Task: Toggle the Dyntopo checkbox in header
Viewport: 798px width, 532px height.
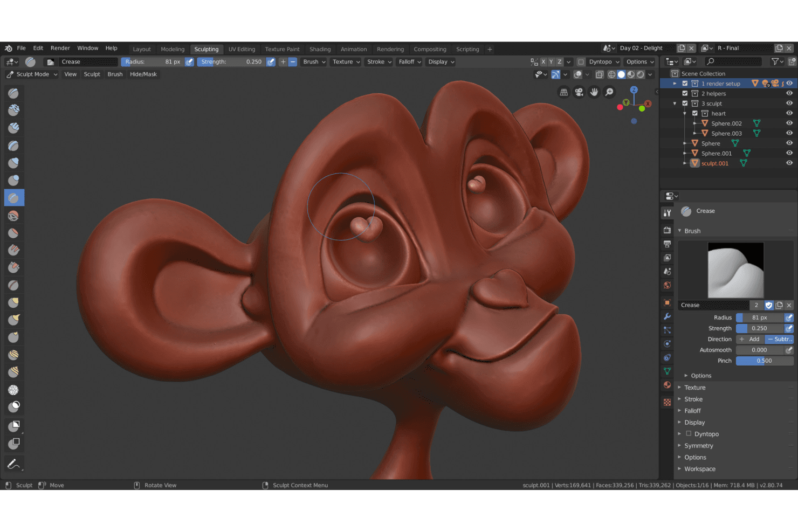Action: 581,62
